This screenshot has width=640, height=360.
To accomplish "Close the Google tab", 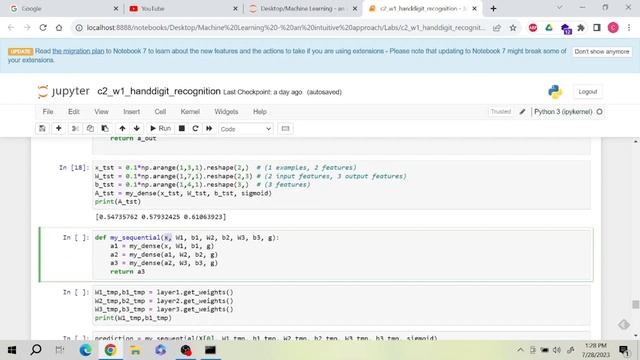I will click(116, 9).
